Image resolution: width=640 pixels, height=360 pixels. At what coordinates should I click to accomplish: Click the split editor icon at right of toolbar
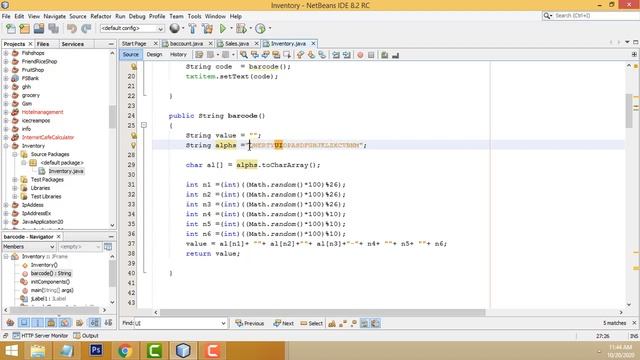(x=634, y=54)
